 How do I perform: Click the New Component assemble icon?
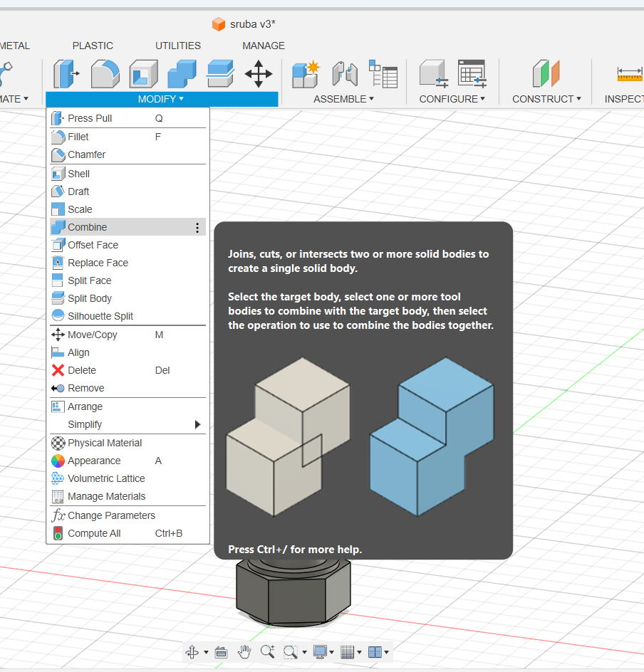point(306,74)
